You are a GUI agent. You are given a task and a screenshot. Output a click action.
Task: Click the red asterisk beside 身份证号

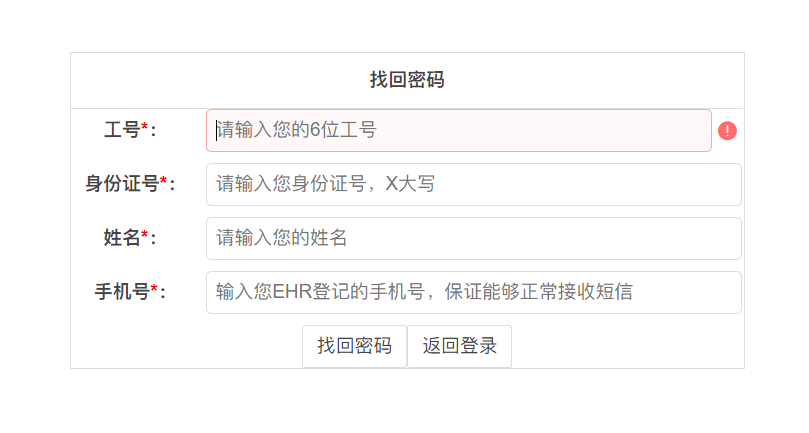coord(163,180)
